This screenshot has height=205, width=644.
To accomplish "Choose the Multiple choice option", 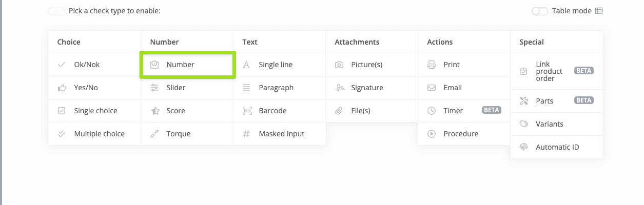I will 99,134.
